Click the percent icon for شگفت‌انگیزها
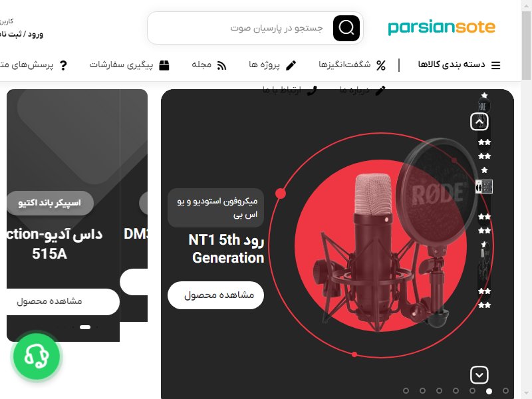532x399 pixels. click(x=381, y=65)
